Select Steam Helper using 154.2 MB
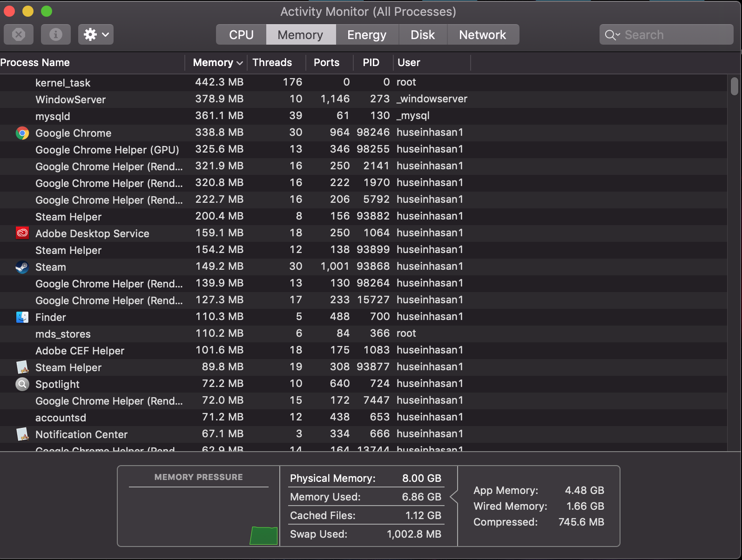742x560 pixels. (x=363, y=250)
